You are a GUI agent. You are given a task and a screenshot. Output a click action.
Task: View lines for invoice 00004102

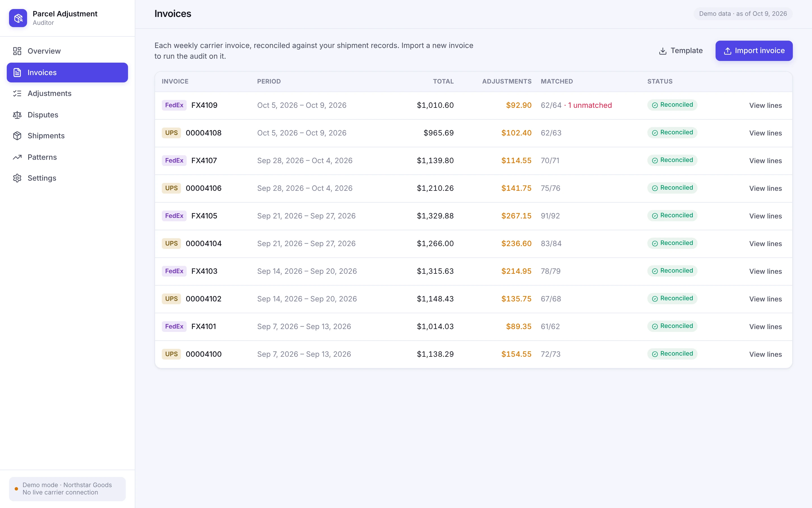coord(765,299)
